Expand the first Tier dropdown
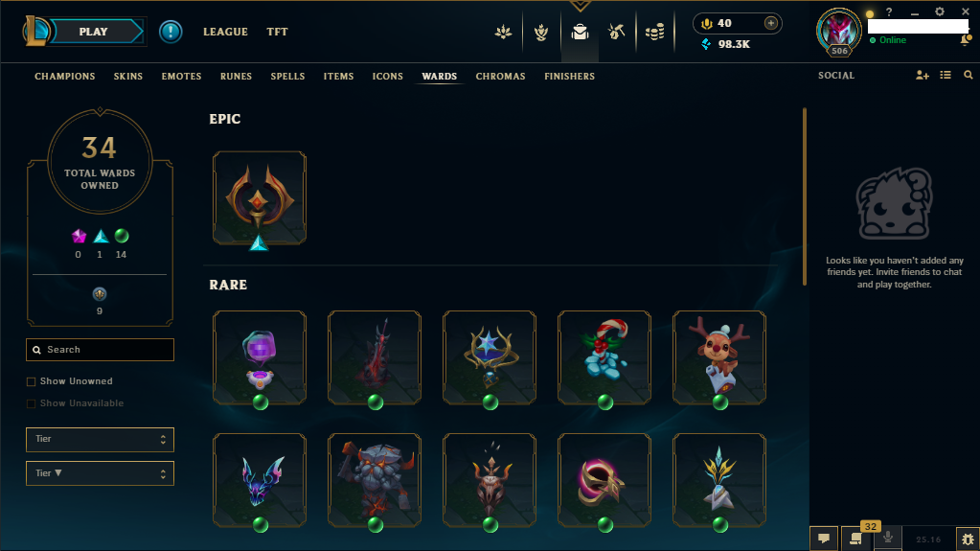 pyautogui.click(x=100, y=439)
